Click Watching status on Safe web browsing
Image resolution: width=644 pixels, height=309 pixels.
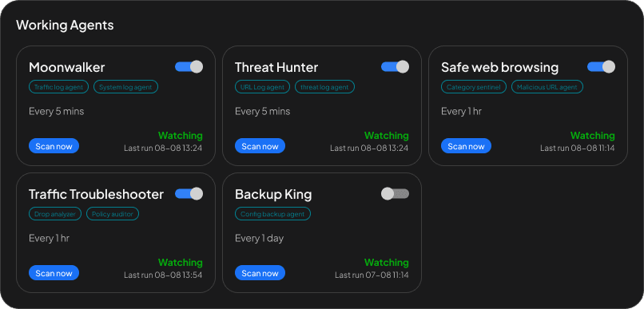(593, 136)
